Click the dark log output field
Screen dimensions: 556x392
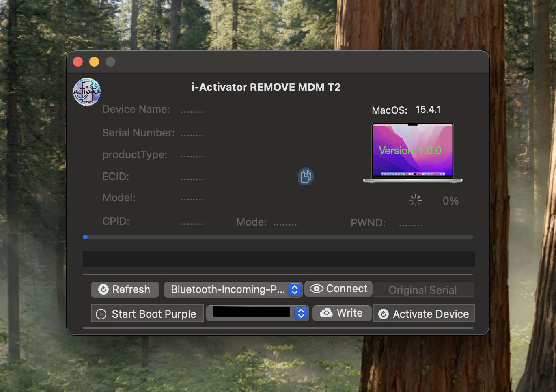278,259
